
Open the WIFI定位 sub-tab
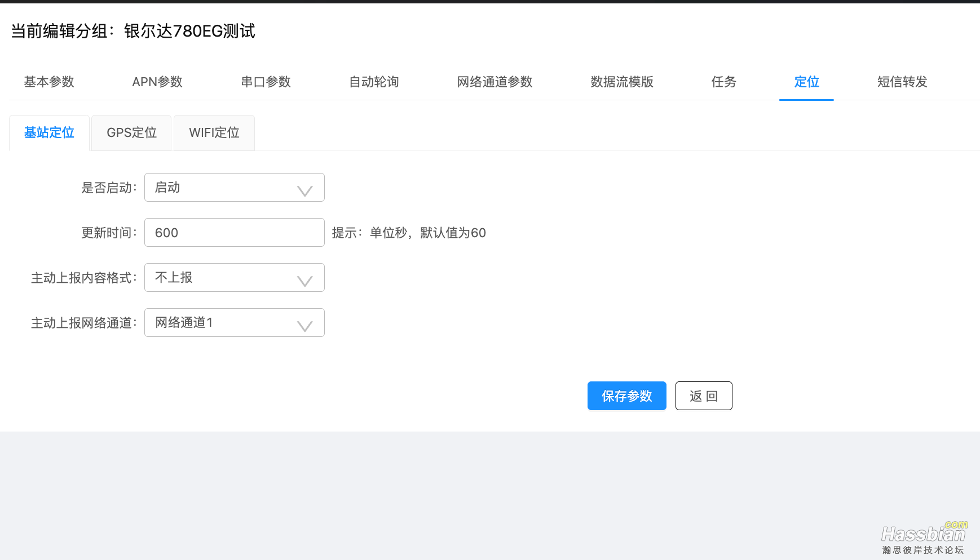point(214,132)
